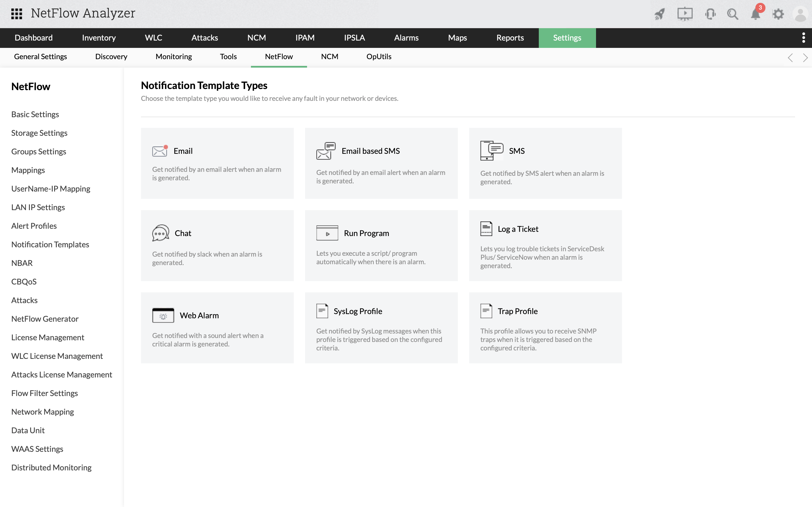
Task: Go to Flow Filter Settings link
Action: point(44,393)
